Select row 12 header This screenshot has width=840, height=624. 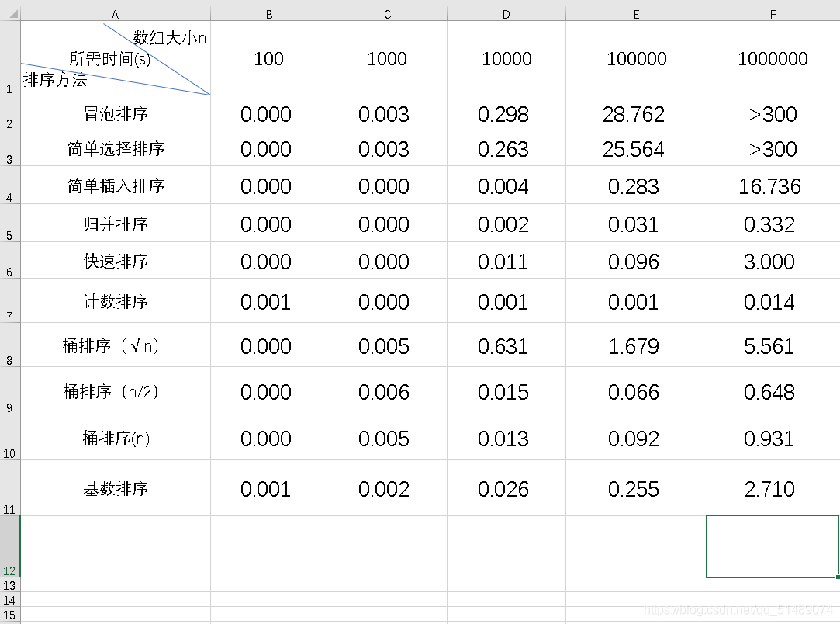pyautogui.click(x=9, y=546)
